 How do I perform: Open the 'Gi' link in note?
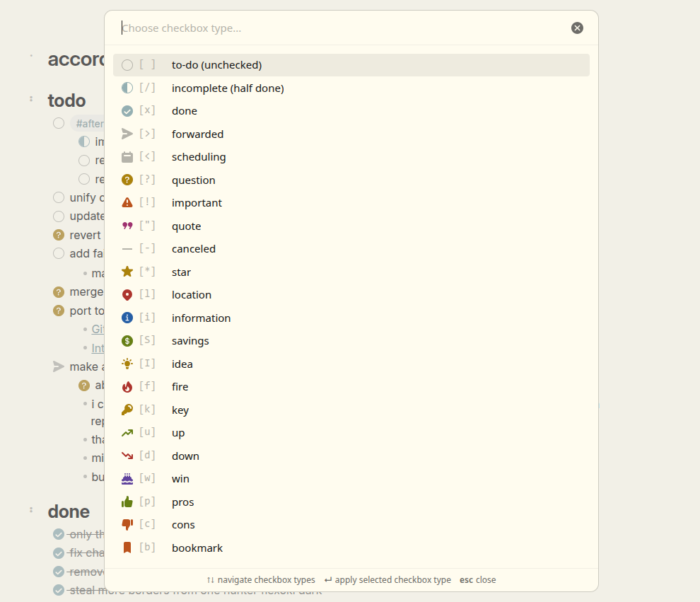tap(98, 329)
